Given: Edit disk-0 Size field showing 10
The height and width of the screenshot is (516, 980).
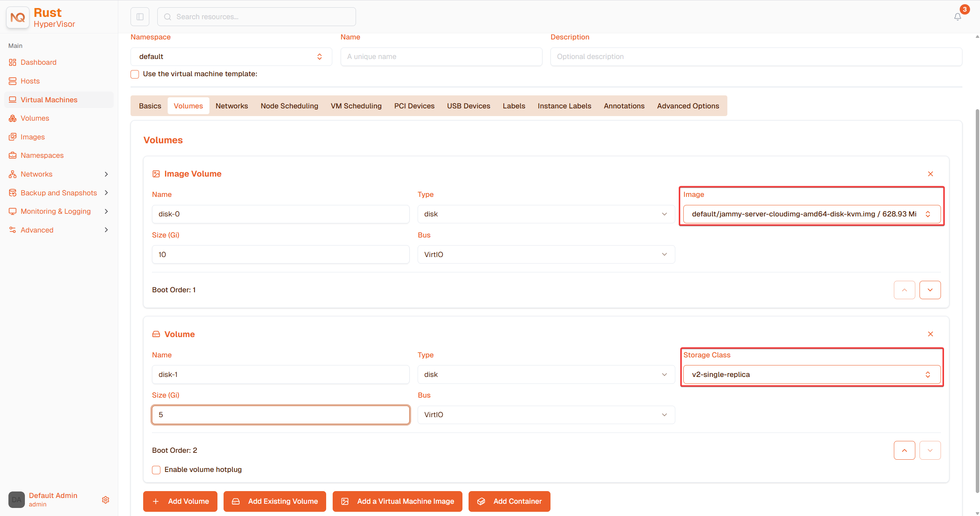Looking at the screenshot, I should (x=281, y=255).
